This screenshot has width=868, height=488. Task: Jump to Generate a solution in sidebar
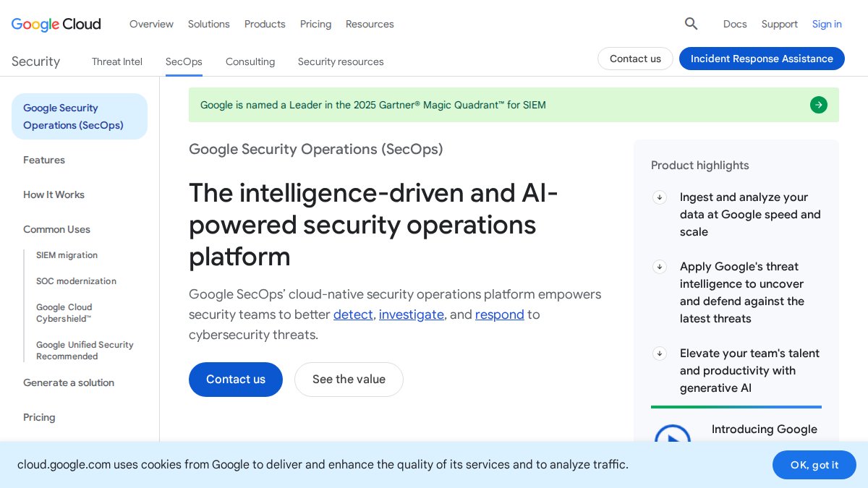tap(69, 382)
